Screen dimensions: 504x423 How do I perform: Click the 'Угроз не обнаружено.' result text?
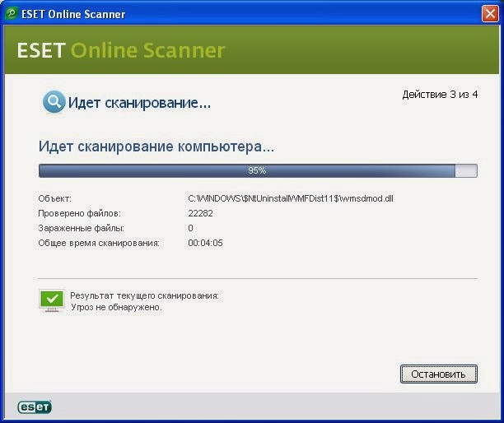(x=116, y=307)
